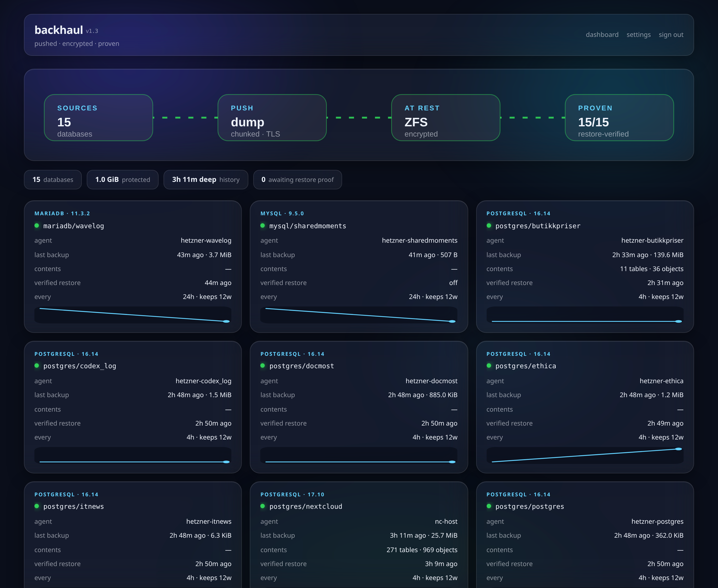718x588 pixels.
Task: Click '271 tables · 969 objects' contents value
Action: click(422, 550)
